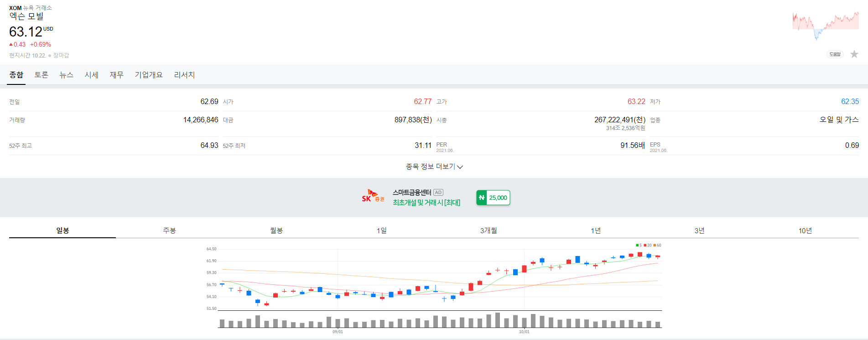The image size is (868, 340).
Task: View the 기업개요 tab
Action: click(149, 75)
